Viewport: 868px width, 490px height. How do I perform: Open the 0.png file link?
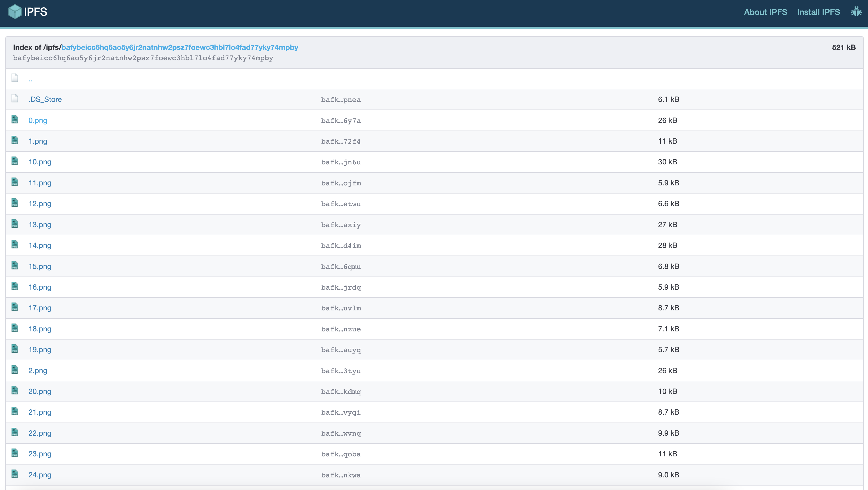point(38,120)
